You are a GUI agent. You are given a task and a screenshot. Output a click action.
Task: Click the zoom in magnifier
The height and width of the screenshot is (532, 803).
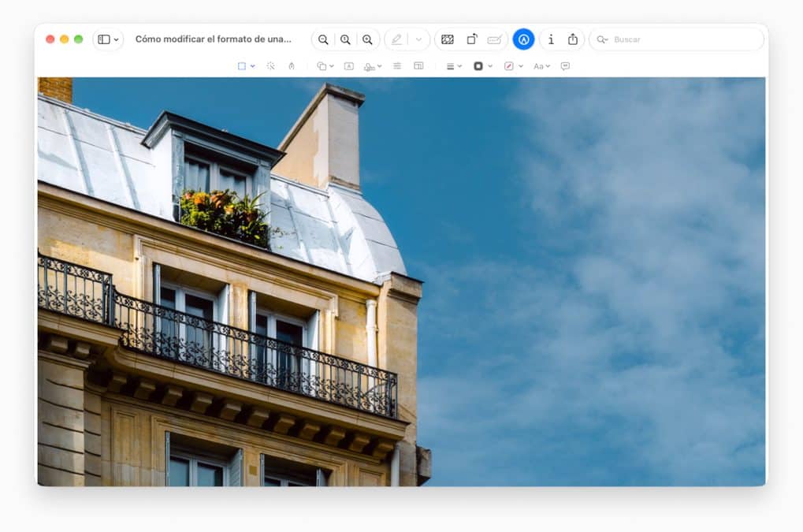click(x=367, y=39)
